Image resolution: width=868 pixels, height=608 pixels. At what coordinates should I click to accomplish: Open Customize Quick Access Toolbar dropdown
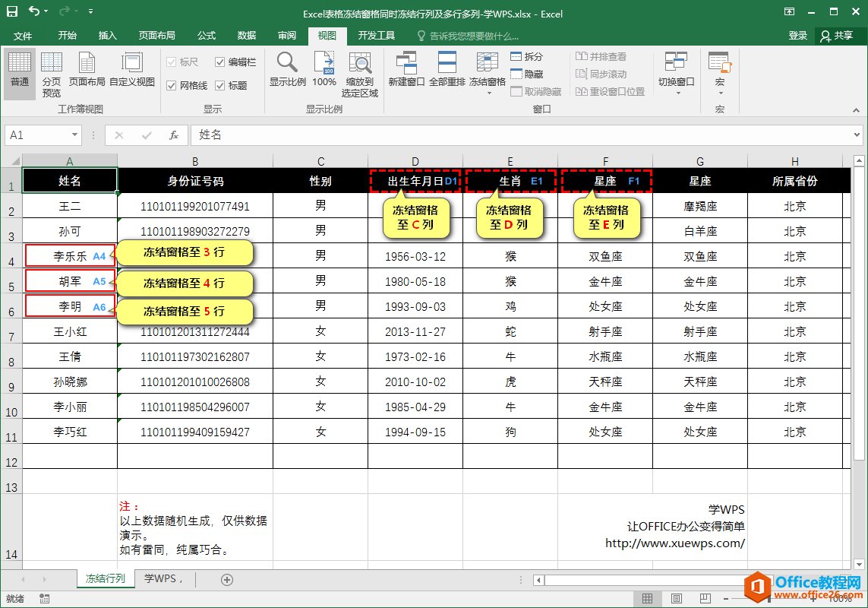click(90, 11)
